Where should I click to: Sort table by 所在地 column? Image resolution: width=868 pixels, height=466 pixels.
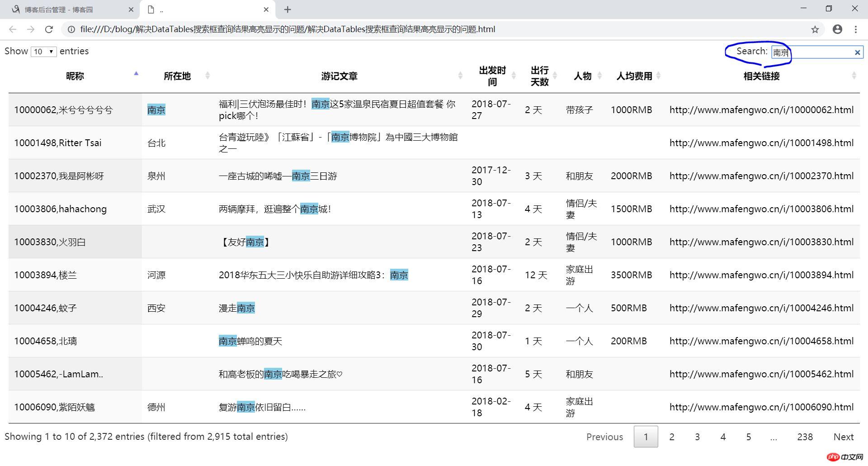point(177,76)
